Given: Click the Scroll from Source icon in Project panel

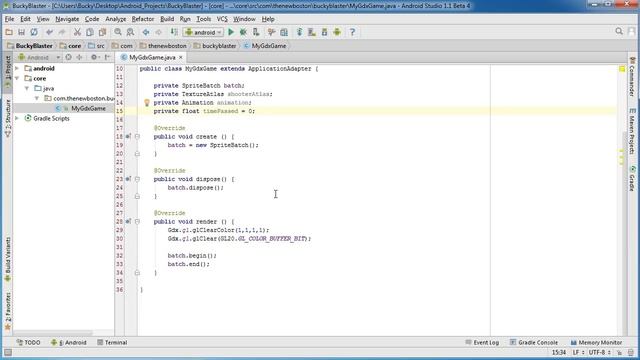Looking at the screenshot, I should coord(69,57).
